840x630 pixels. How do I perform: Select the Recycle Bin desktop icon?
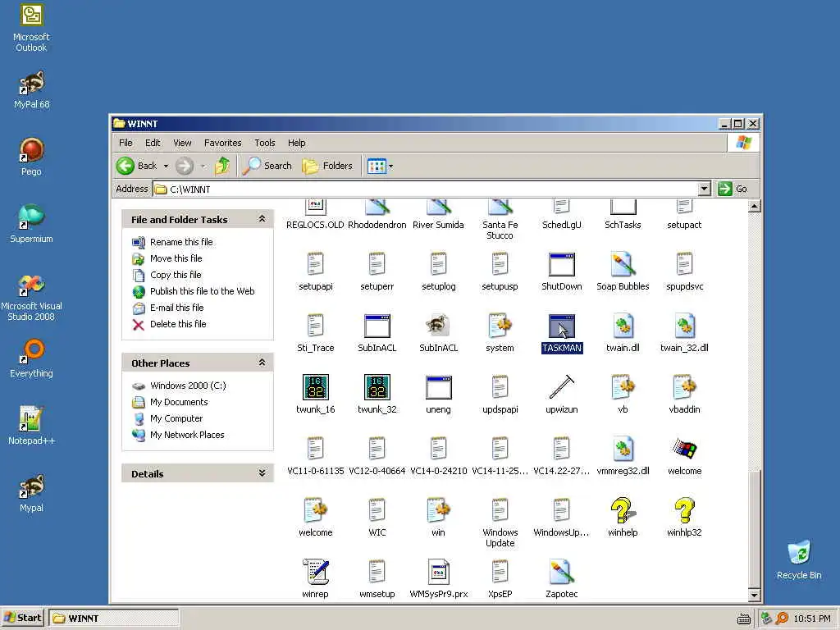coord(799,559)
